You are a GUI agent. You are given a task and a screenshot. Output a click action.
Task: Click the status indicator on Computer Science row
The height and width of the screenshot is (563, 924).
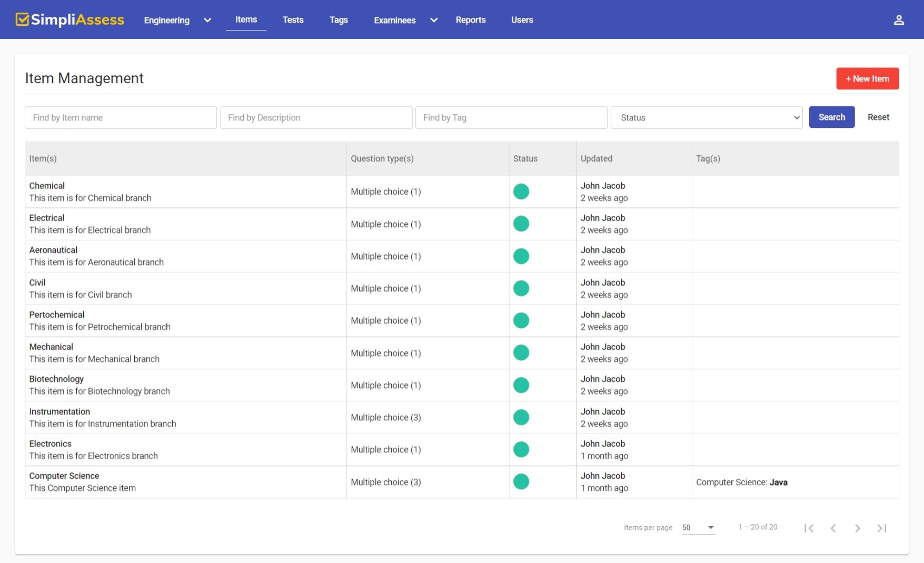pos(521,481)
